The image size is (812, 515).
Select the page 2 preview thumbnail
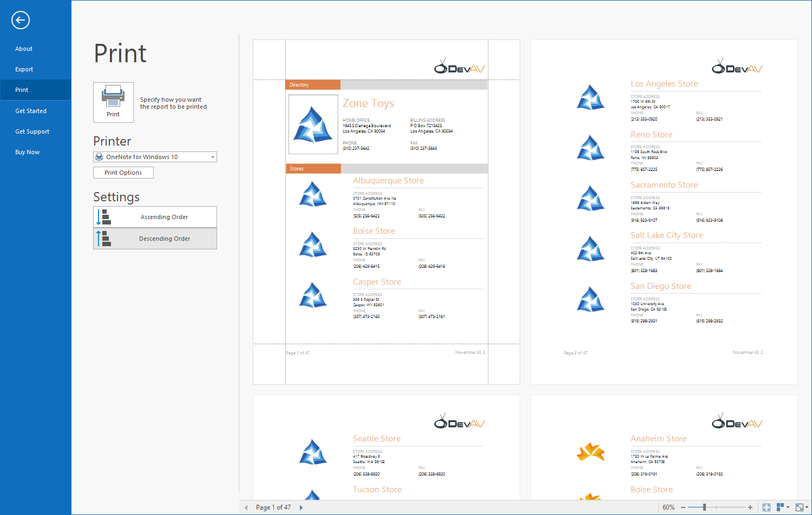tap(664, 211)
